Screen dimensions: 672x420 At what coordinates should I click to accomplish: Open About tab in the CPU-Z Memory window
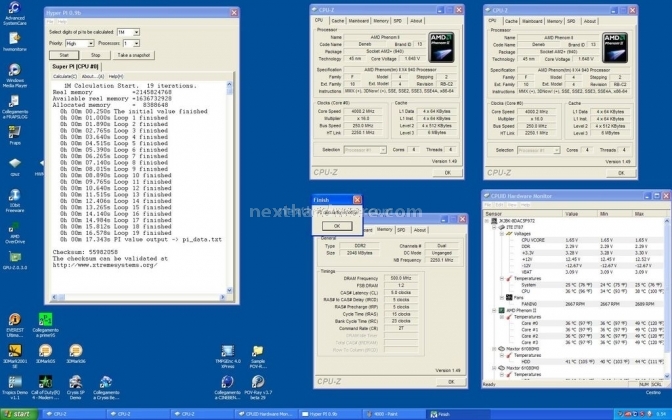pos(420,230)
